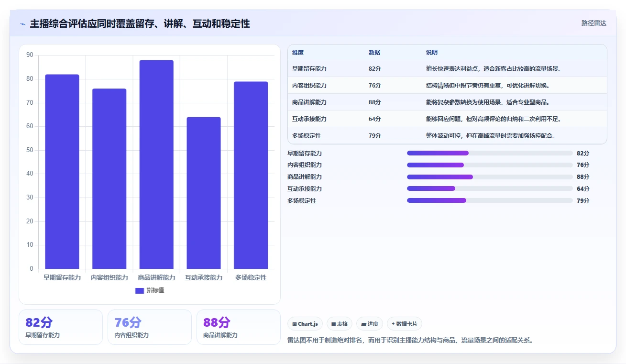626x364 pixels.
Task: Click the 多场稳定性 bar in chart
Action: pos(251,175)
